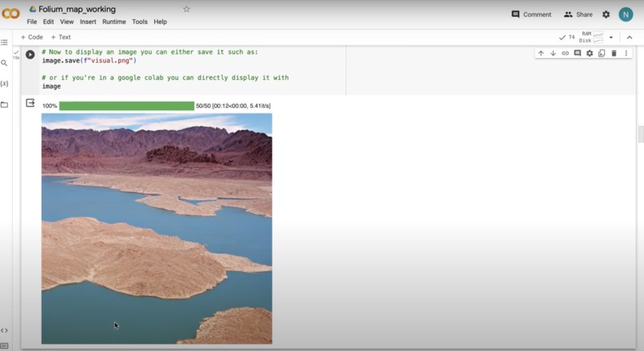This screenshot has width=644, height=351.
Task: Click the notebook title Folium_map_working
Action: coord(78,9)
